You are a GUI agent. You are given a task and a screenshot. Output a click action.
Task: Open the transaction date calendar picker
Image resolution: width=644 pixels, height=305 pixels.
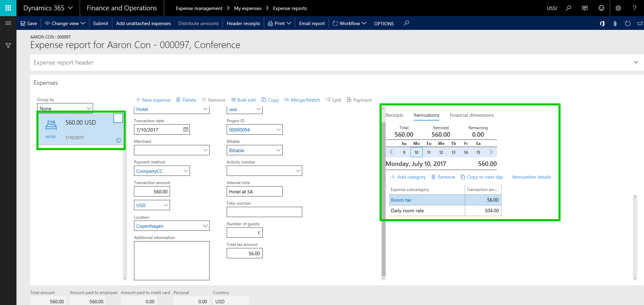(x=186, y=129)
